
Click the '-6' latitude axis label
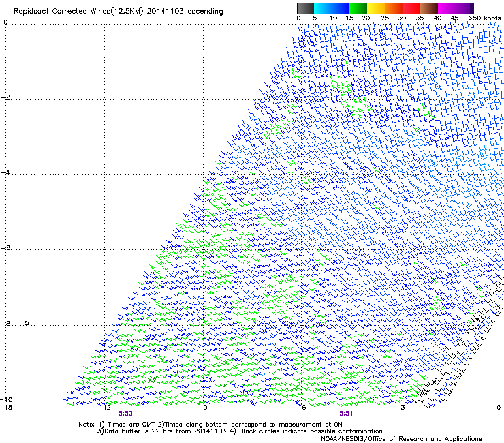[x=5, y=247]
